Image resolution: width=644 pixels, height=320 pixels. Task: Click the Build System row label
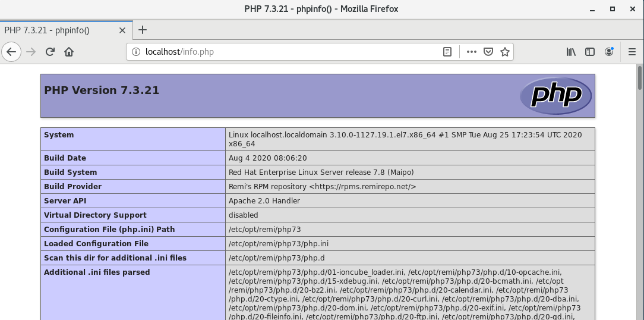[70, 172]
